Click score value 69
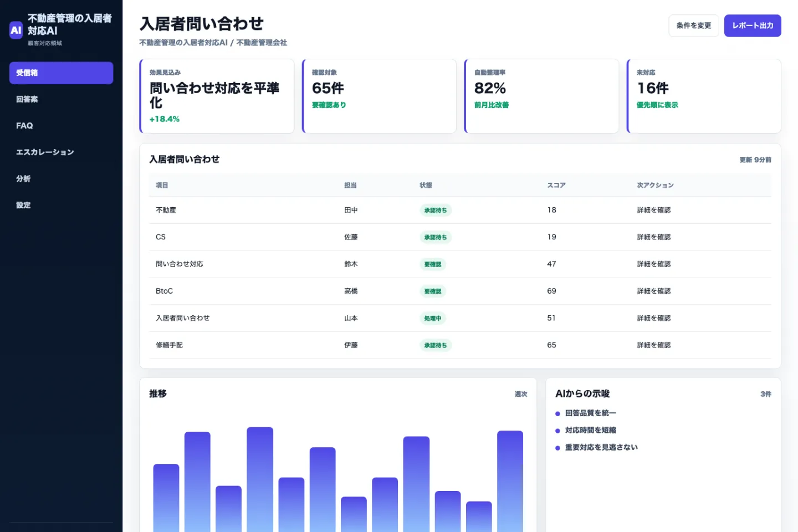Image resolution: width=798 pixels, height=532 pixels. (551, 291)
